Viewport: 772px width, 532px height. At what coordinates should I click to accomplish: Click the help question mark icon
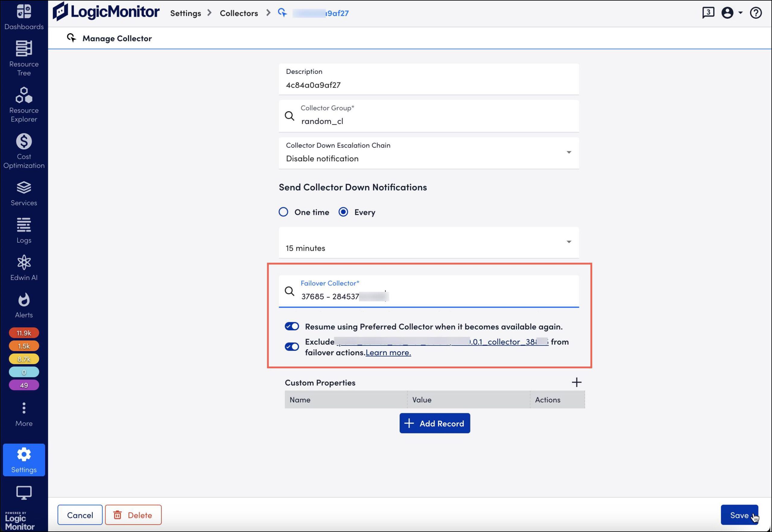pyautogui.click(x=755, y=13)
